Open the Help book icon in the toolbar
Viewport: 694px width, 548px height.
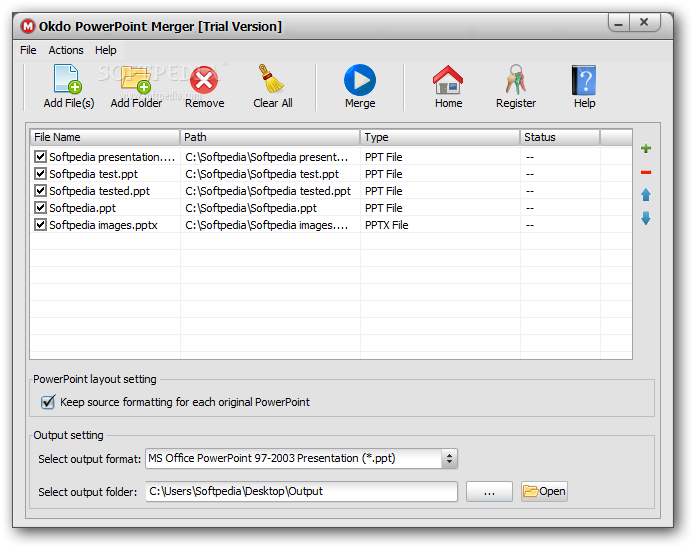pos(584,80)
